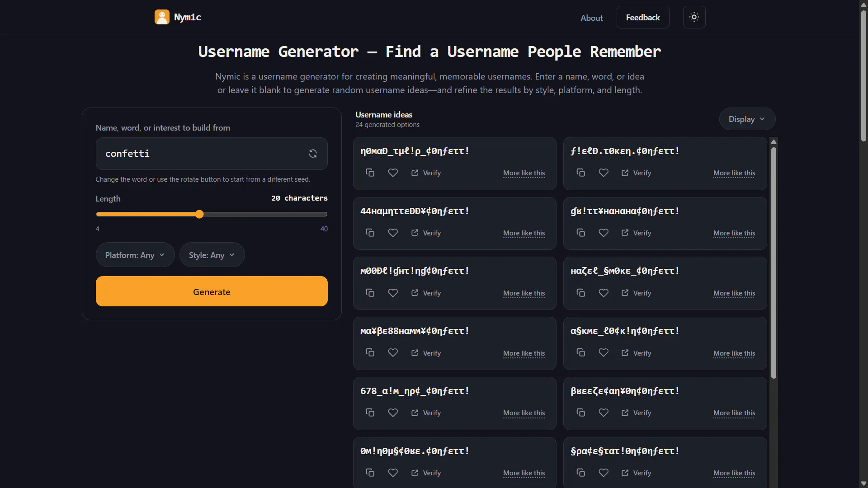Viewport: 868px width, 488px height.
Task: Copy the 678_α!м_ηρ¢_¢0ηƒεττ! username
Action: (x=370, y=413)
